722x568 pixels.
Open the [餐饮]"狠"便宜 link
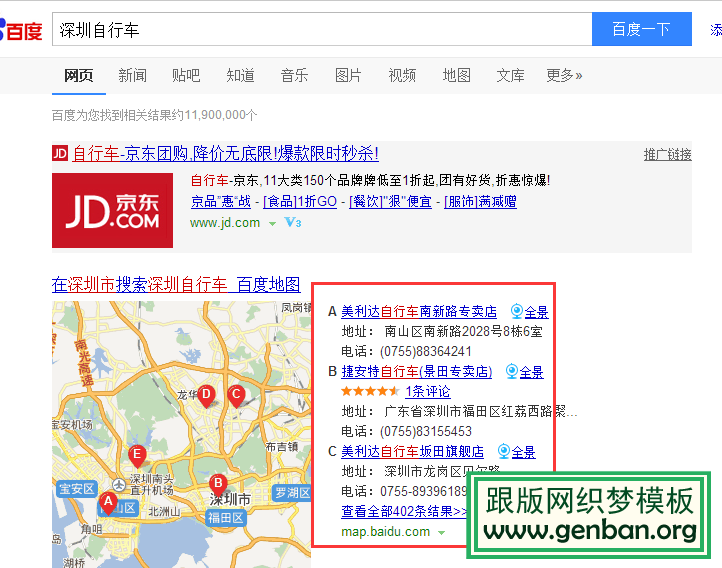(390, 202)
